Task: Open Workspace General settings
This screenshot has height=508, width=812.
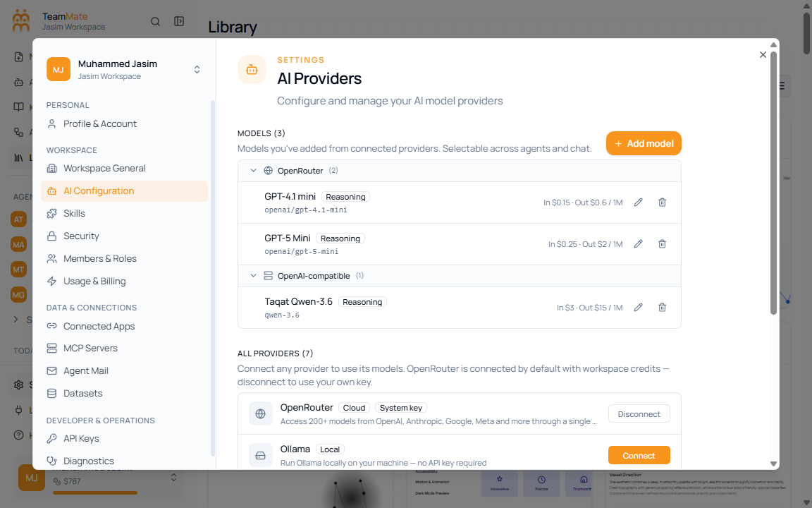Action: click(124, 169)
